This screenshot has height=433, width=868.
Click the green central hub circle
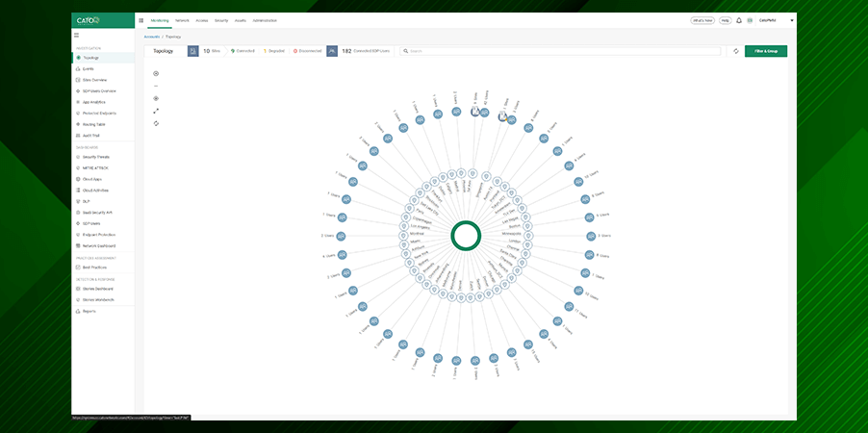point(465,235)
